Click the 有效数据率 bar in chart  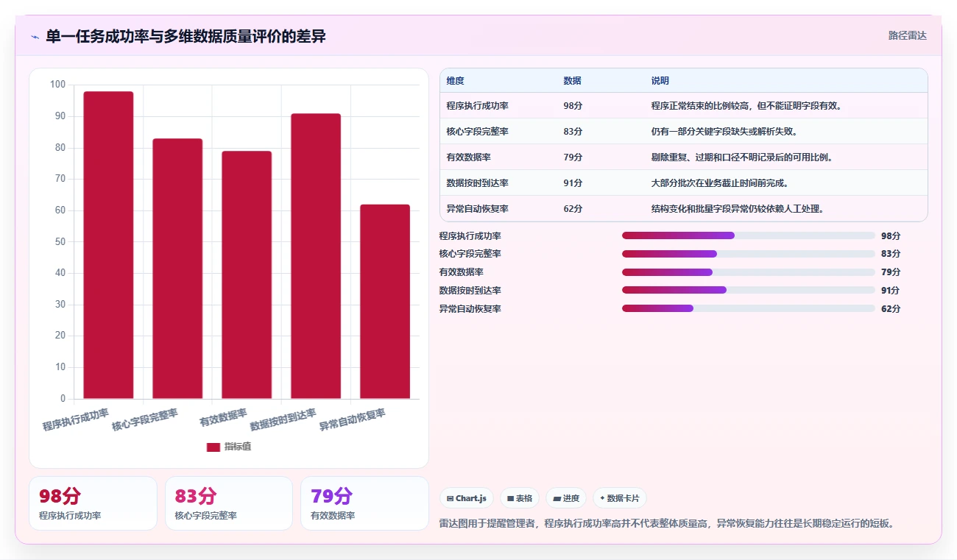247,274
